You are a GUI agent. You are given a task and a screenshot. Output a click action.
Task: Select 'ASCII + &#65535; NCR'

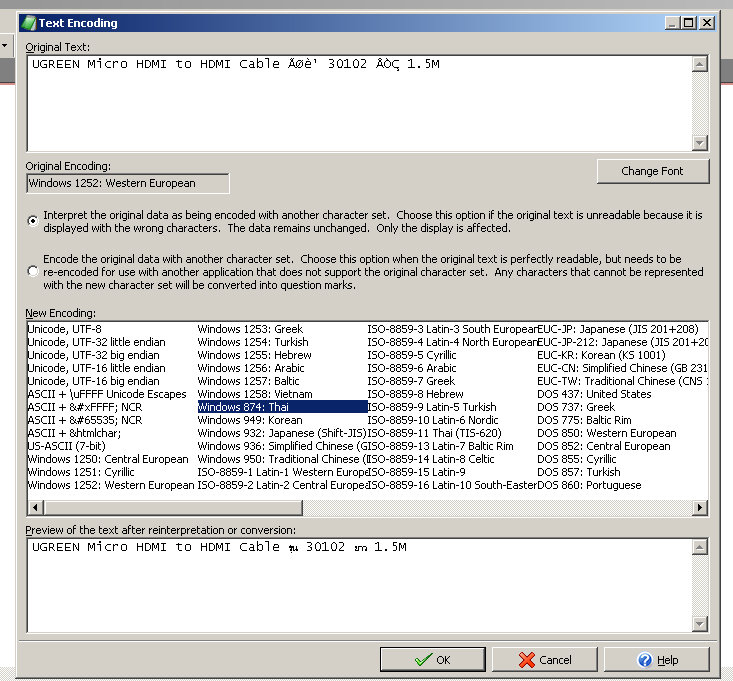pos(85,420)
